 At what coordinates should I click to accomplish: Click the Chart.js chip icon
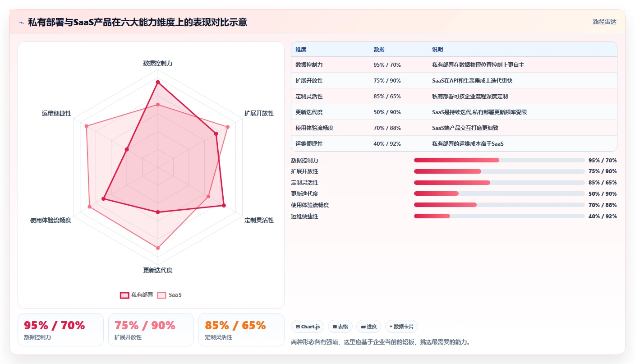pos(298,327)
